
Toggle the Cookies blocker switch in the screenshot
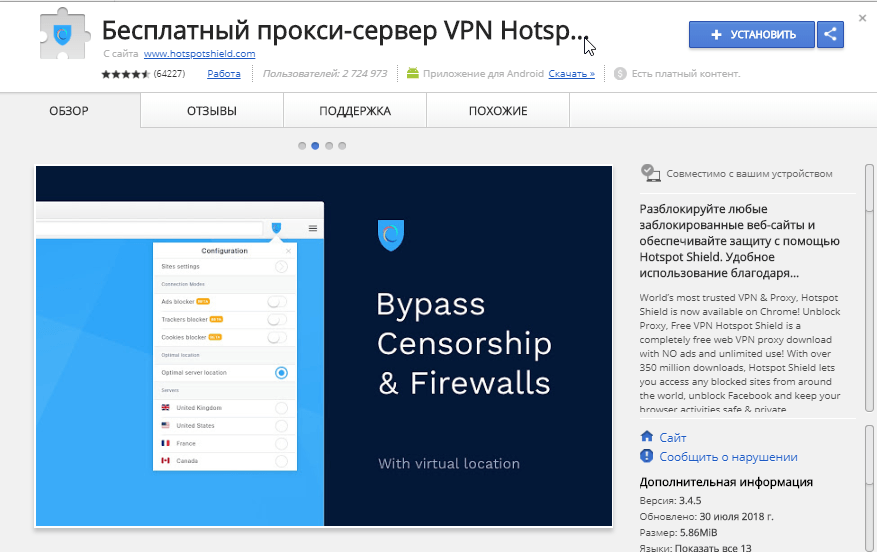click(x=277, y=337)
